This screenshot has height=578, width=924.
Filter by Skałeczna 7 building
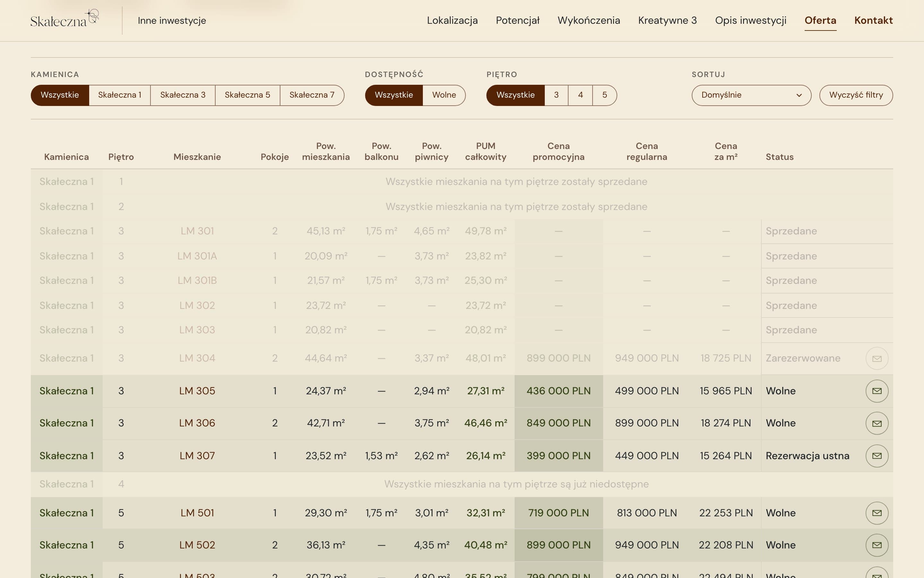tap(312, 95)
